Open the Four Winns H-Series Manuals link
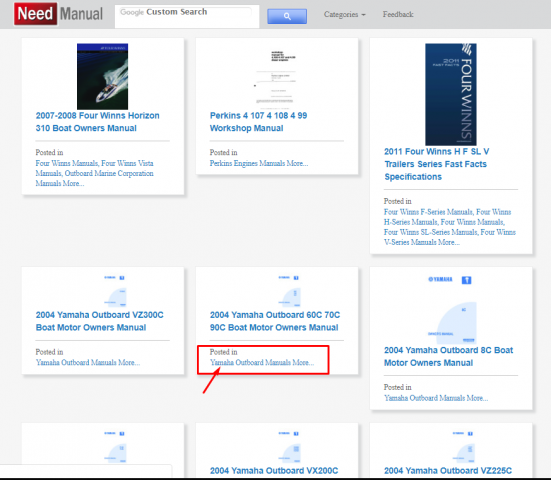 tap(447, 217)
